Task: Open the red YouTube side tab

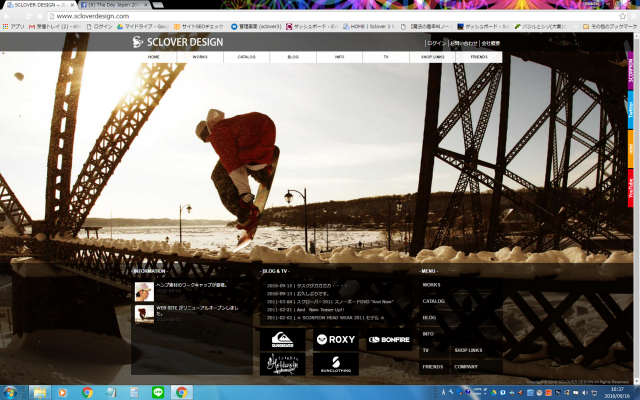Action: coord(630,188)
